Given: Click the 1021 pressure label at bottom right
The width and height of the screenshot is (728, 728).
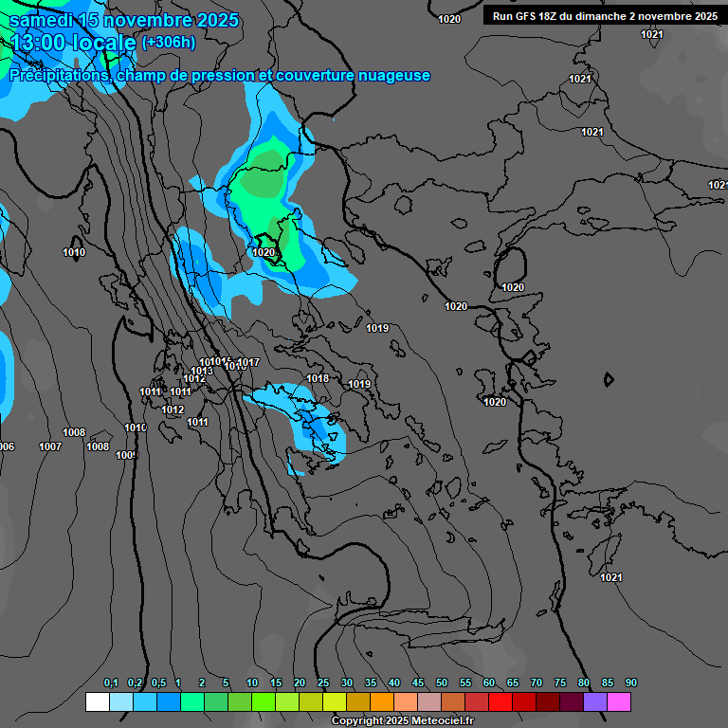Looking at the screenshot, I should [x=611, y=578].
